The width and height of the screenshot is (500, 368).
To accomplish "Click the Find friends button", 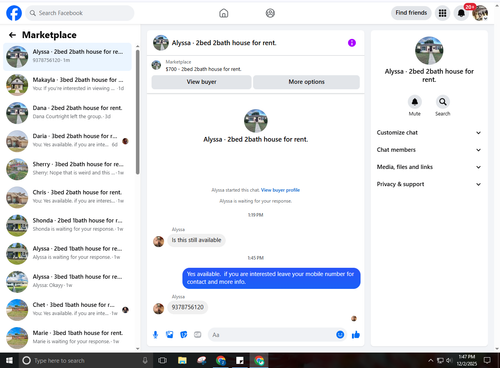I will pyautogui.click(x=411, y=13).
